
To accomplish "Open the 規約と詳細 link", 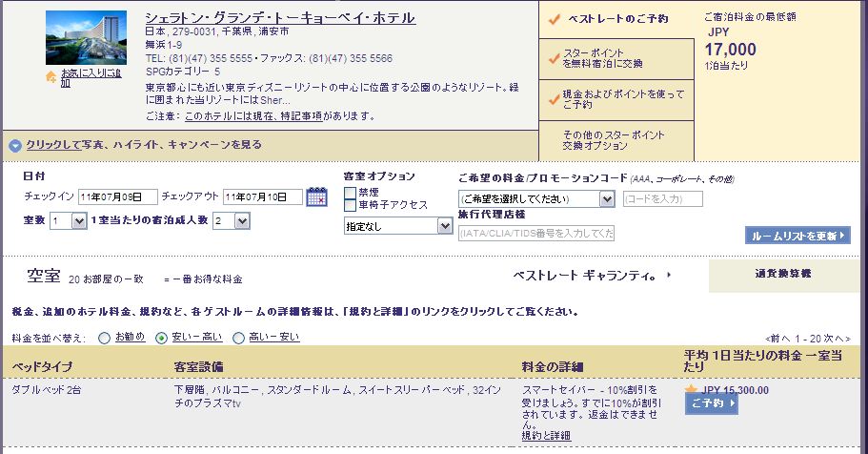I will click(x=546, y=436).
